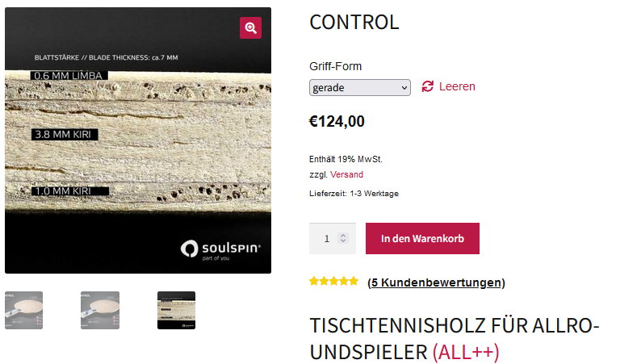Increase quantity with the up stepper arrow

tap(343, 235)
